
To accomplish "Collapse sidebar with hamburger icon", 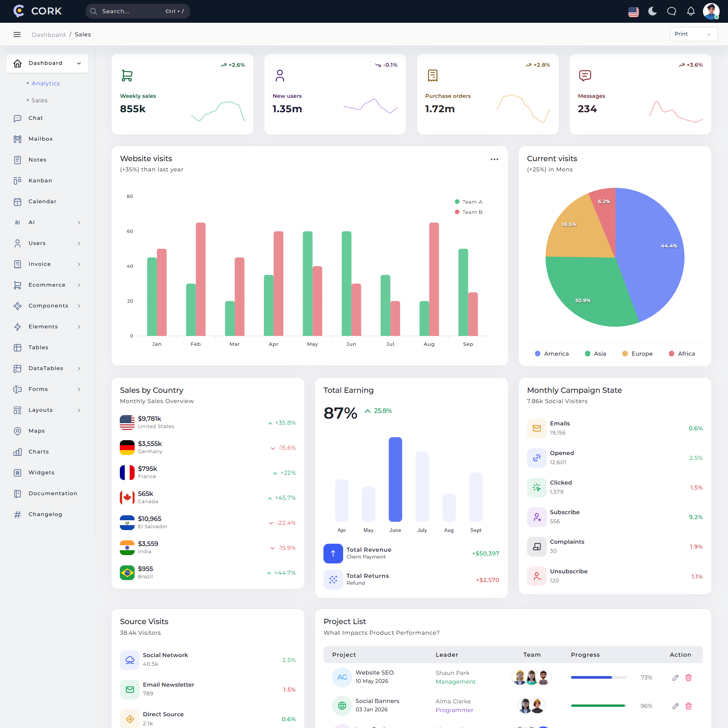I will [17, 35].
